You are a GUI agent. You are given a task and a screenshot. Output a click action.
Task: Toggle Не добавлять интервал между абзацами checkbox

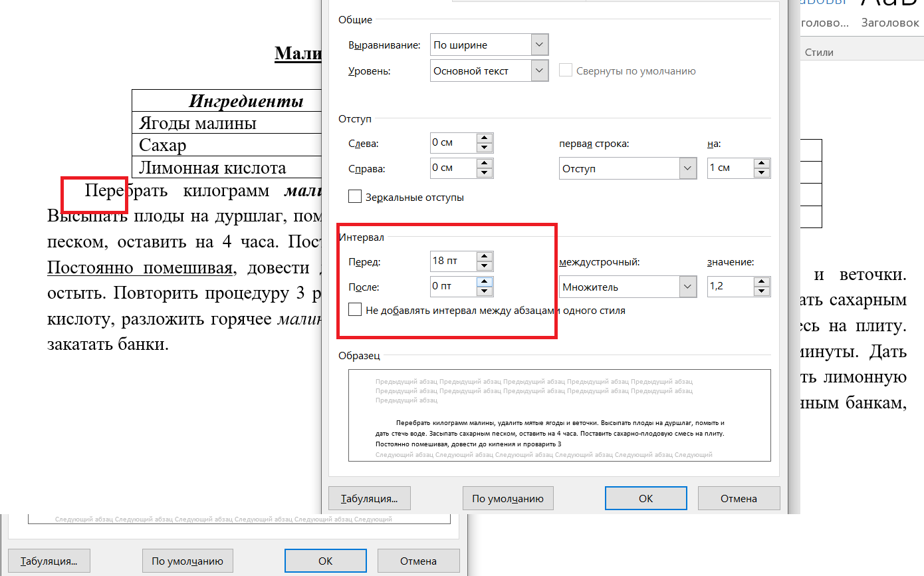[x=355, y=310]
